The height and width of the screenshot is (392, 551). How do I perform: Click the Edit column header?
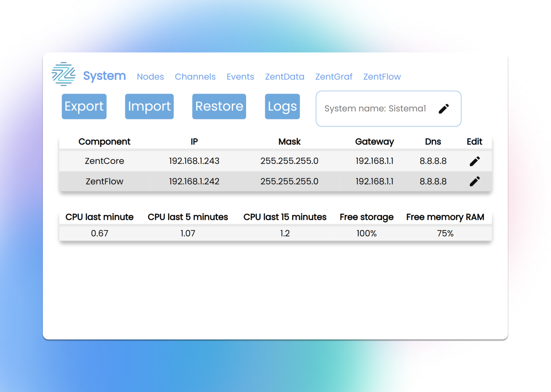474,142
